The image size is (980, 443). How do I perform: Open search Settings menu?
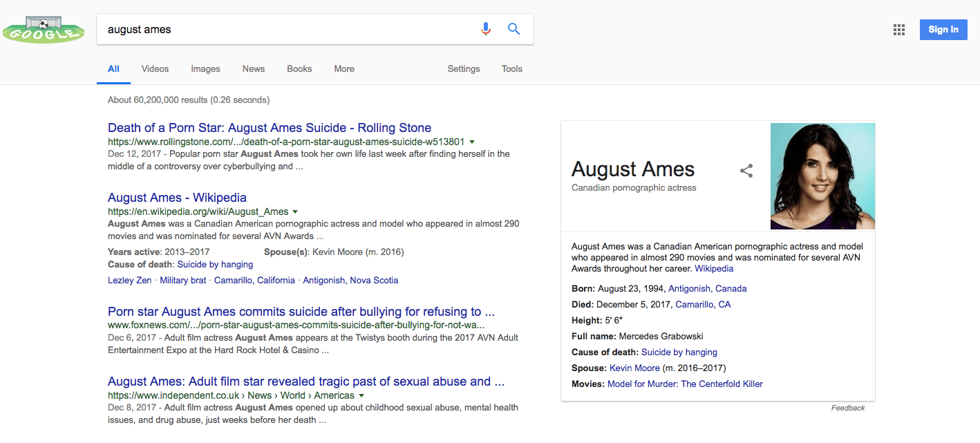[x=464, y=69]
